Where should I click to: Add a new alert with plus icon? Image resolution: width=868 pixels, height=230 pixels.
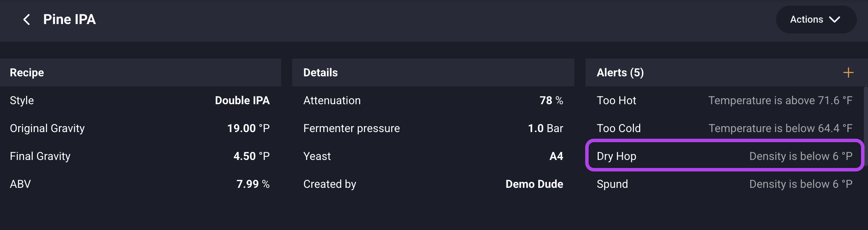(x=848, y=72)
